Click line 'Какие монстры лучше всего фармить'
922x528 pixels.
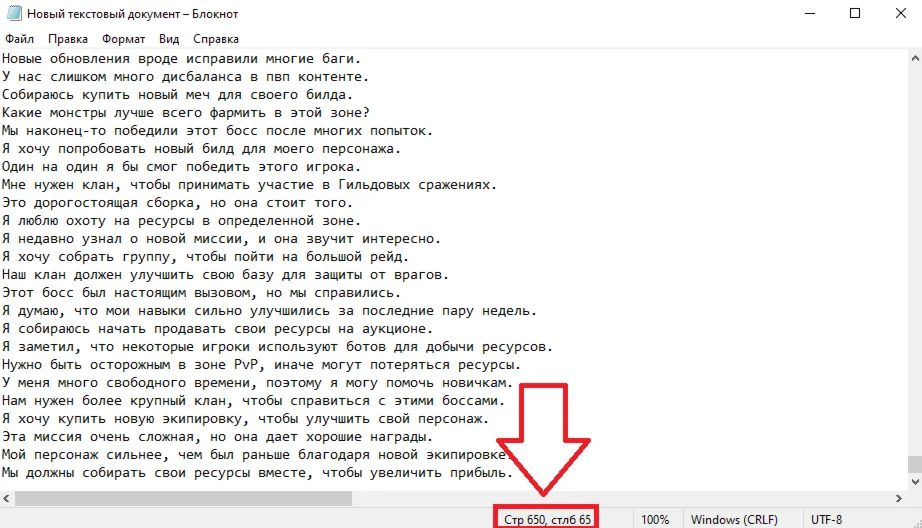pos(185,112)
